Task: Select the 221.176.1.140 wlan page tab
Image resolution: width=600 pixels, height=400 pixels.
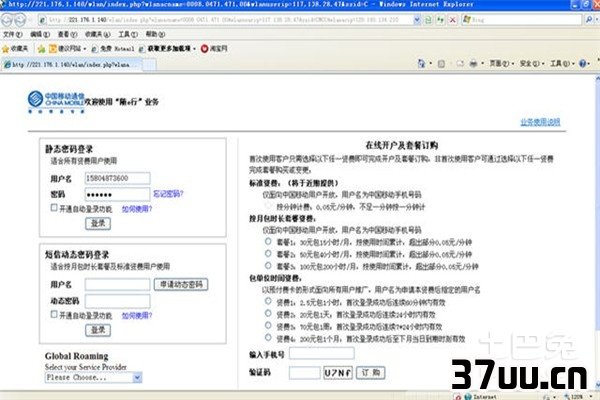Action: point(72,65)
